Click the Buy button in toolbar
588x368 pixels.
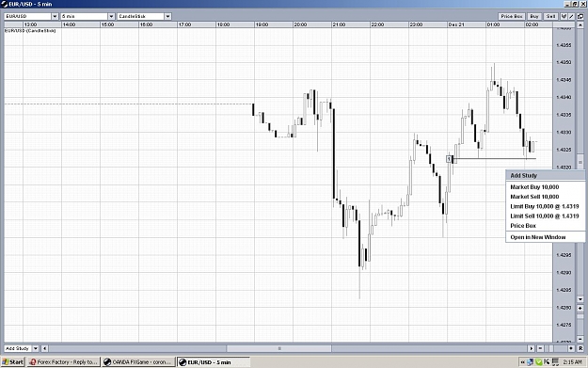pyautogui.click(x=534, y=16)
